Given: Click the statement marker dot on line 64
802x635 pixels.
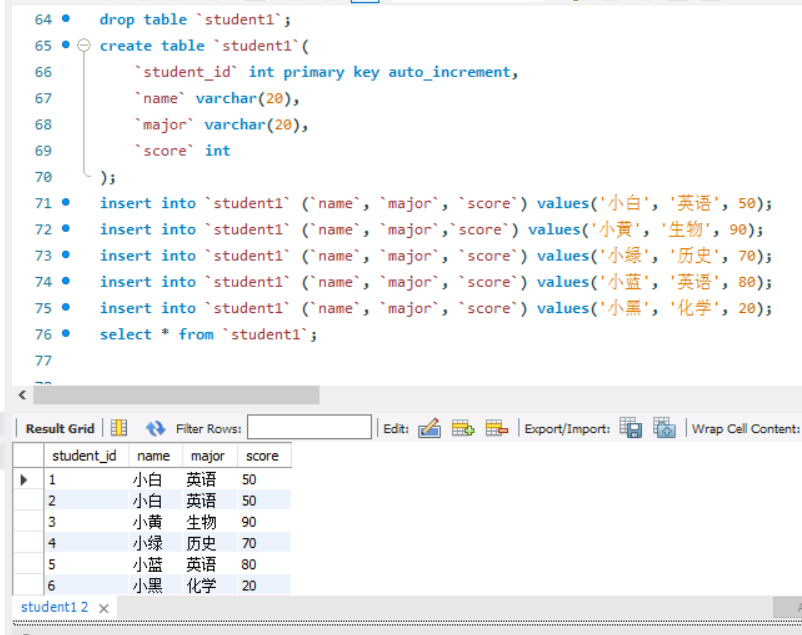Looking at the screenshot, I should (x=65, y=19).
